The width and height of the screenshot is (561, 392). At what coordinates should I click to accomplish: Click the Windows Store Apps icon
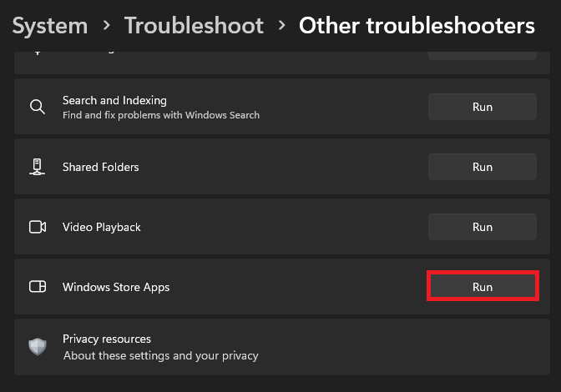tap(37, 287)
